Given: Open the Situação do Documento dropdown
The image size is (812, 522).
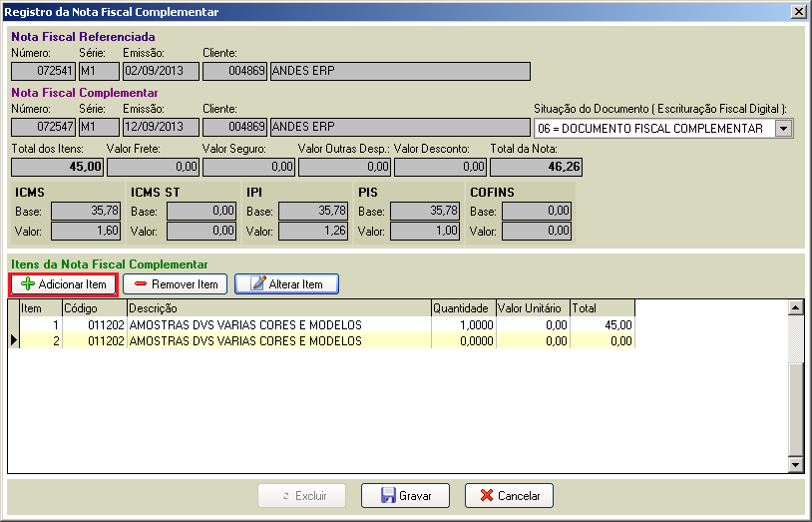Looking at the screenshot, I should 784,128.
